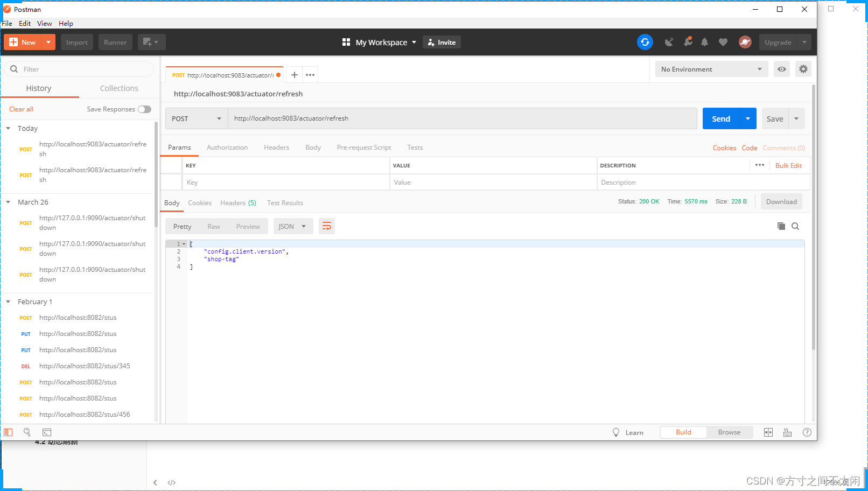Image resolution: width=868 pixels, height=491 pixels.
Task: Click the search icon in response body
Action: pyautogui.click(x=795, y=226)
